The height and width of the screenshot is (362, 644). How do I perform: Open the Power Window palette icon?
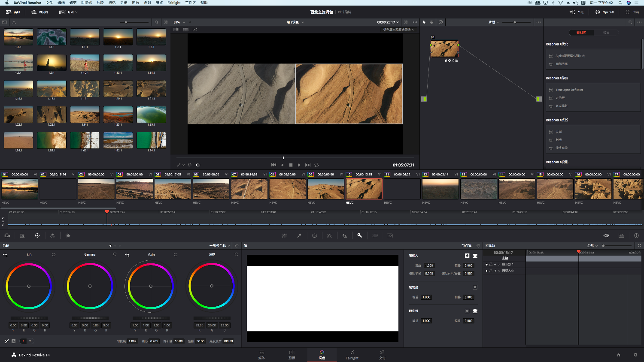(315, 235)
